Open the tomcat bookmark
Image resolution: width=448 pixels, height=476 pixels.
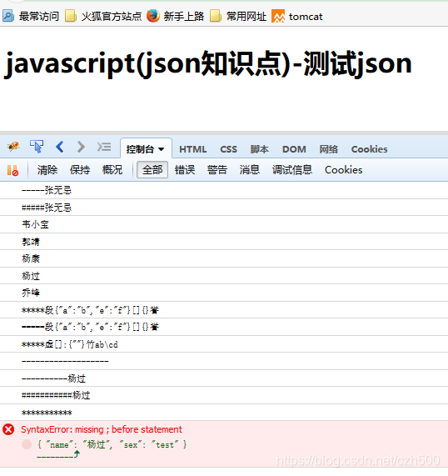click(297, 16)
